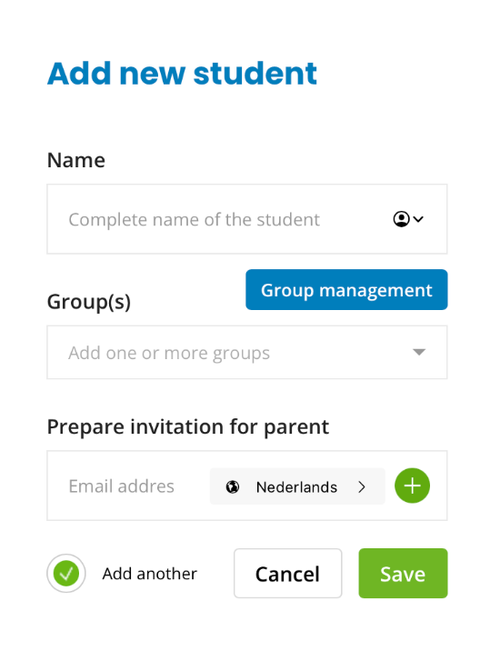The height and width of the screenshot is (651, 500).
Task: Click the green plus icon to add parent email
Action: coord(412,485)
